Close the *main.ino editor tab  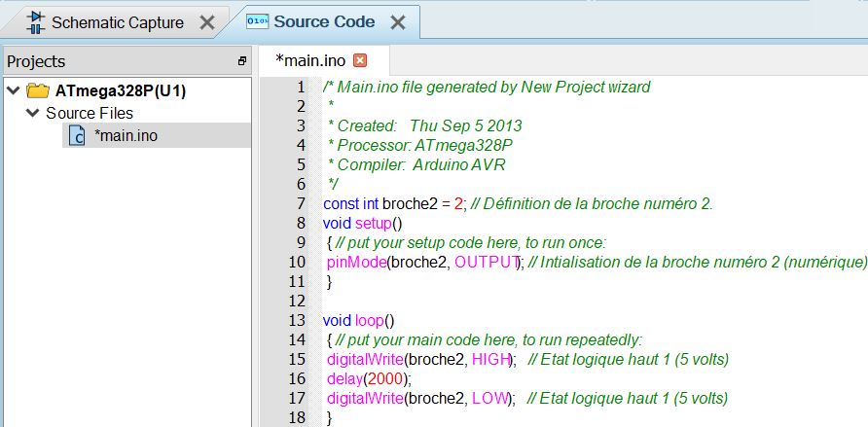coord(360,60)
